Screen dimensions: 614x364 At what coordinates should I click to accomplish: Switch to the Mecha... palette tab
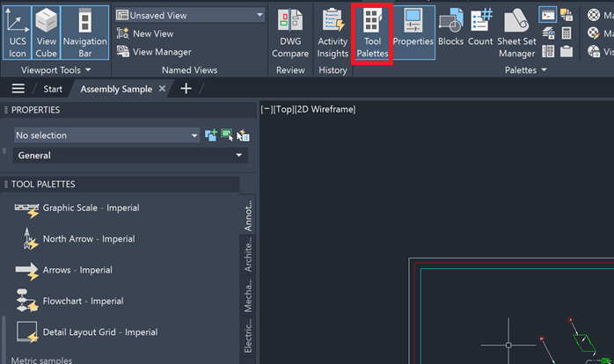coord(248,296)
